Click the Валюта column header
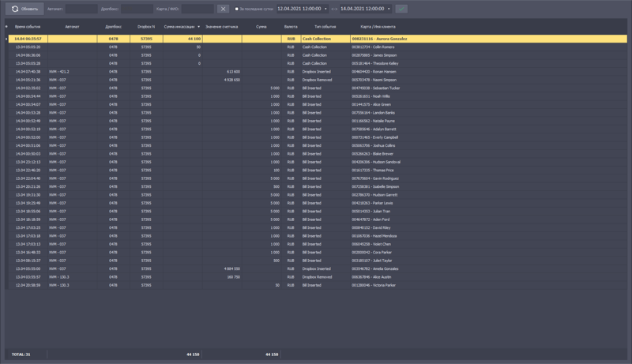The image size is (632, 364). [x=291, y=27]
